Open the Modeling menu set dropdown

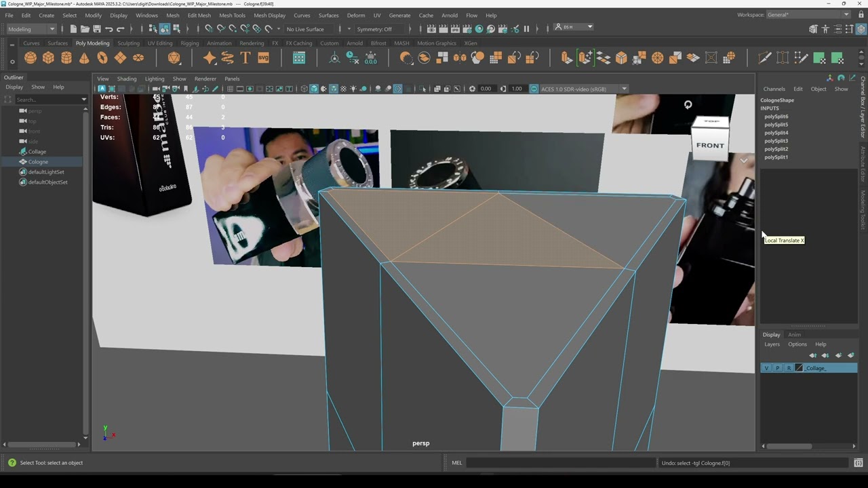tap(31, 29)
